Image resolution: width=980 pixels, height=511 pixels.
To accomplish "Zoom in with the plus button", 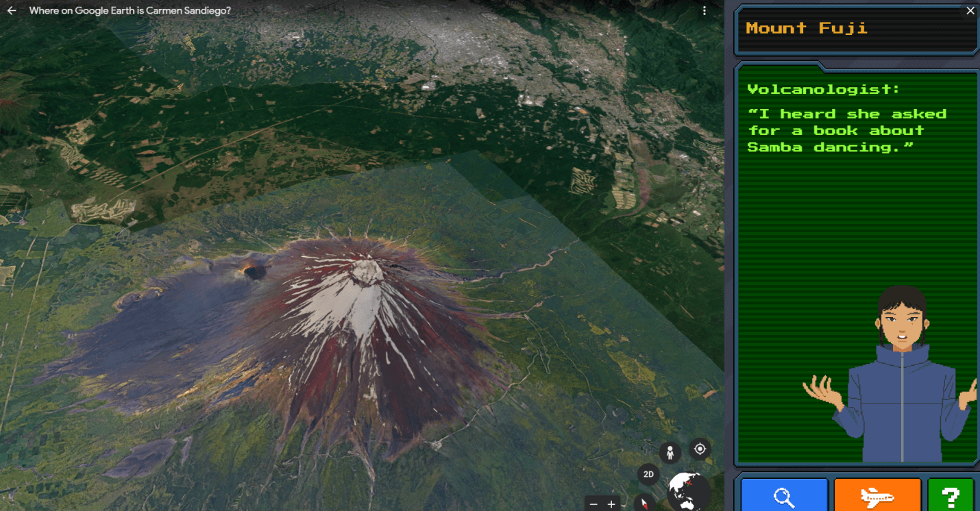I will (x=611, y=504).
